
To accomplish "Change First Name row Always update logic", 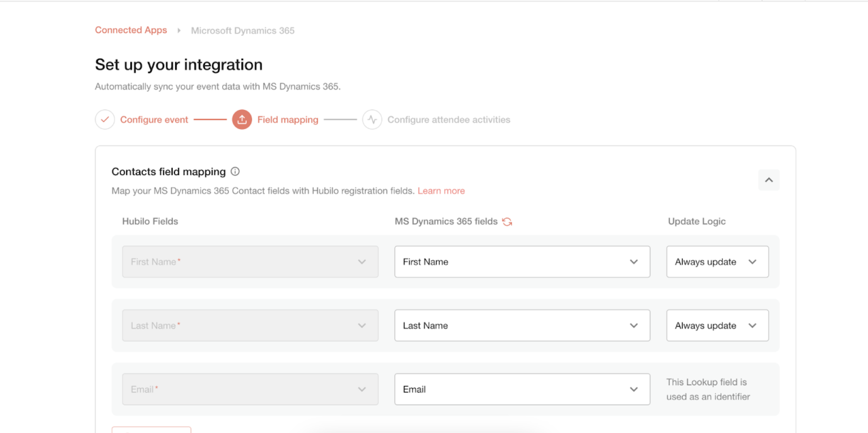I will [x=718, y=262].
